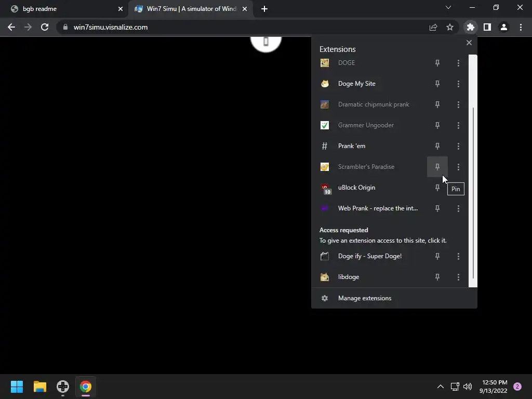The image size is (532, 399).
Task: Open more options for libdoge
Action: coord(458,277)
